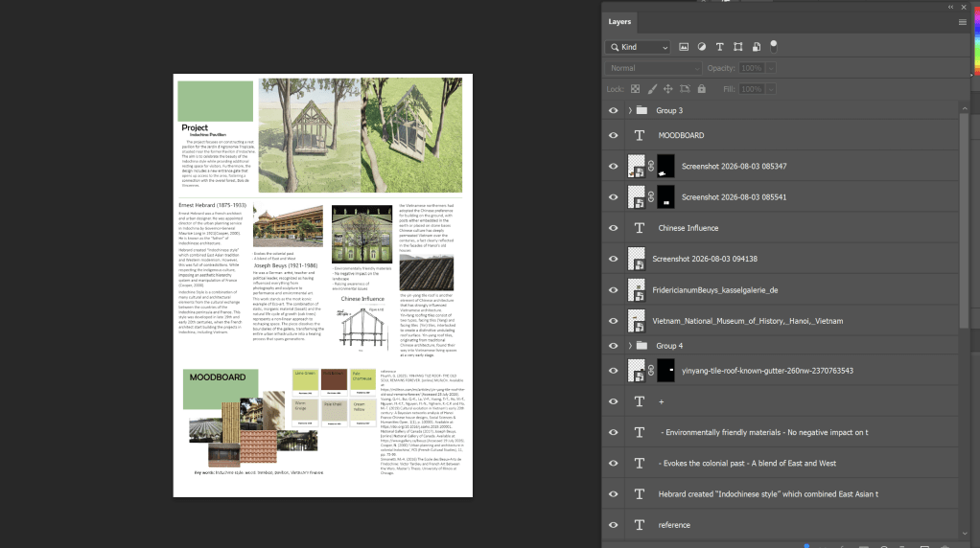This screenshot has width=980, height=548.
Task: Click Group 3 folder icon
Action: [x=642, y=110]
